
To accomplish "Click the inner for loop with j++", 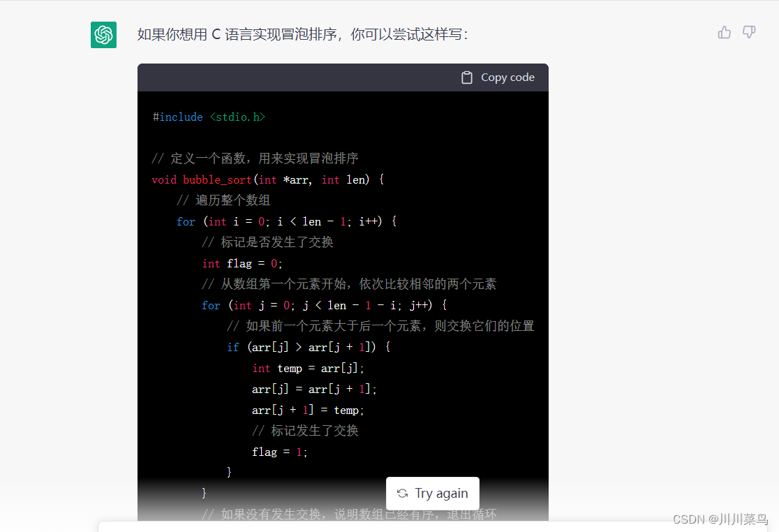I will pos(325,305).
